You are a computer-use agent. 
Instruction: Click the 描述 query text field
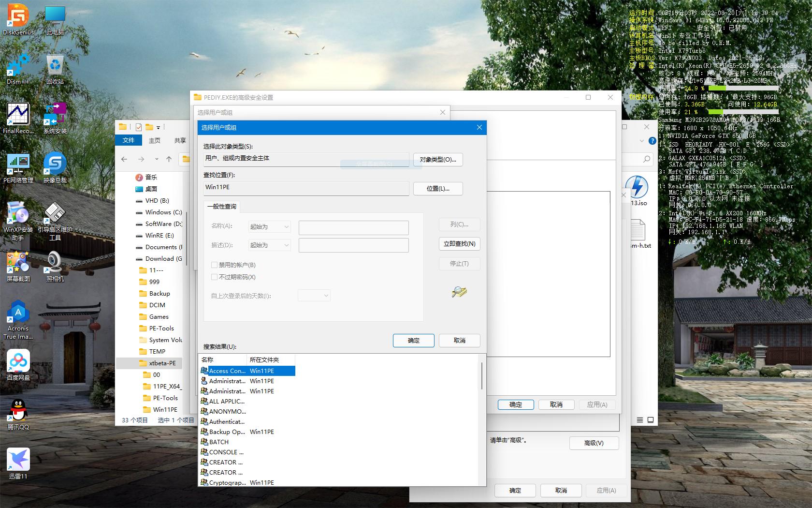[x=354, y=245]
